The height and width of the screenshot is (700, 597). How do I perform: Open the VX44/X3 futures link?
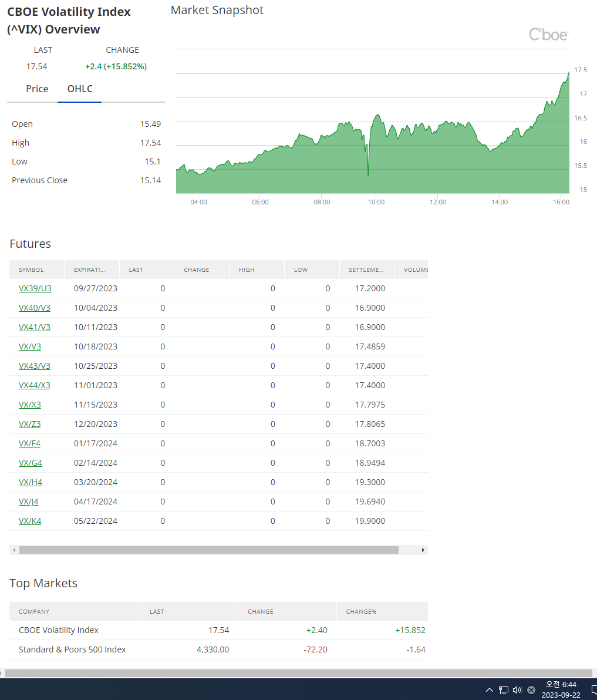point(35,385)
